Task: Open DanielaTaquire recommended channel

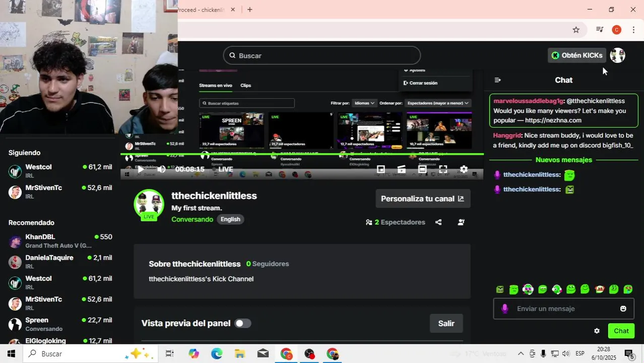Action: (60, 262)
